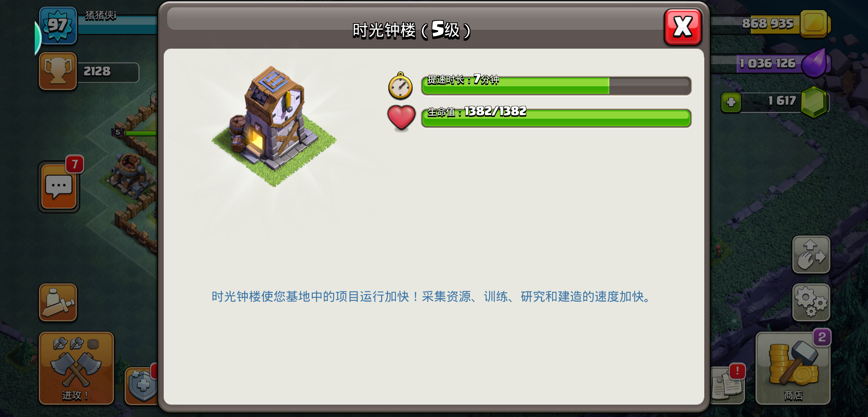Open the news papers icon with alert
868x417 pixels.
tap(727, 385)
